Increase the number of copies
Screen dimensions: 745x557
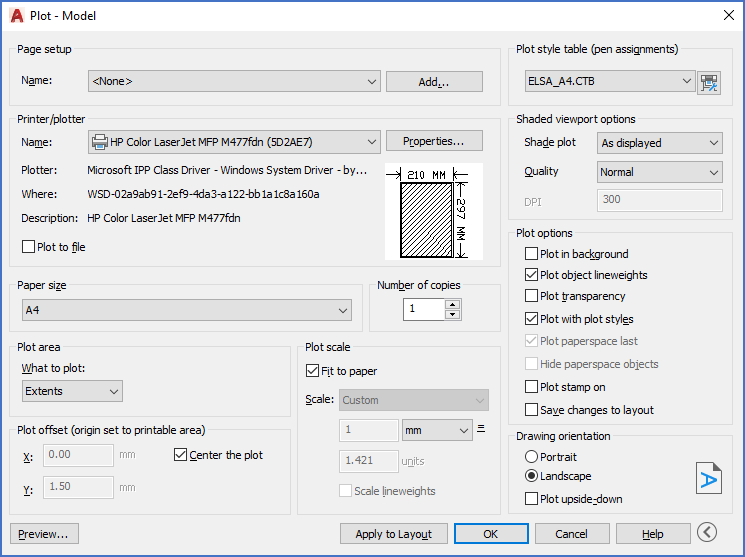click(453, 305)
